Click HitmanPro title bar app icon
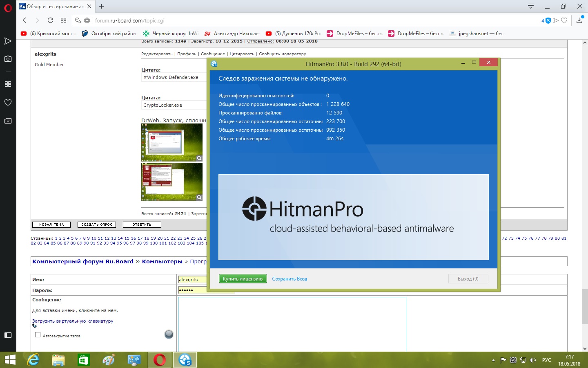Image resolution: width=588 pixels, height=368 pixels. 214,64
